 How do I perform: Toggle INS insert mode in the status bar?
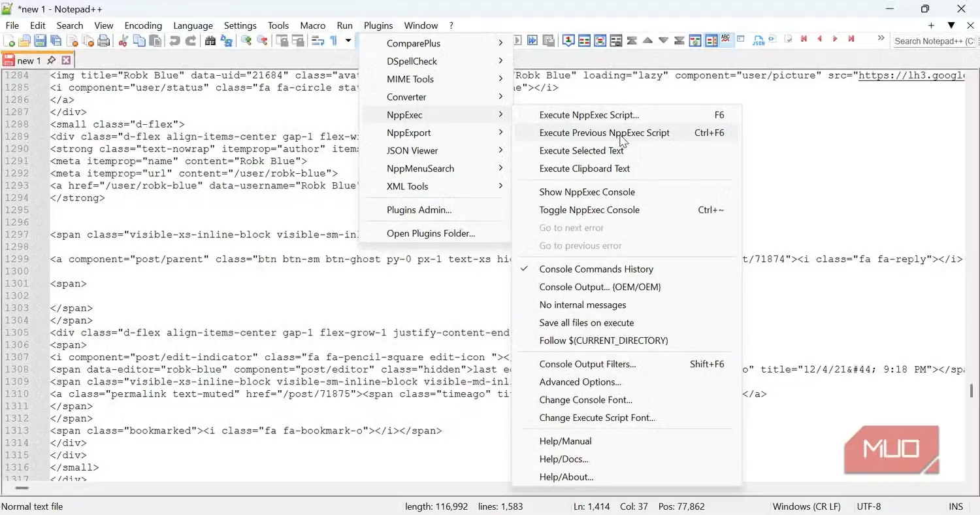pyautogui.click(x=956, y=507)
